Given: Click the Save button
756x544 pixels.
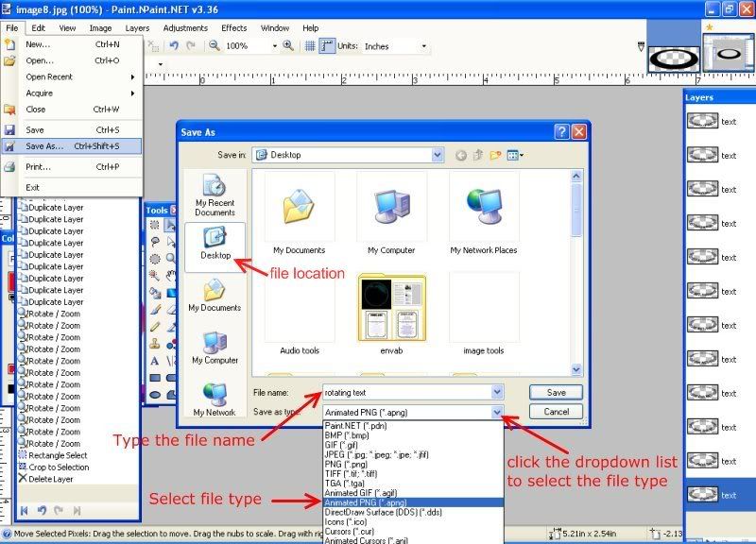Looking at the screenshot, I should tap(555, 392).
